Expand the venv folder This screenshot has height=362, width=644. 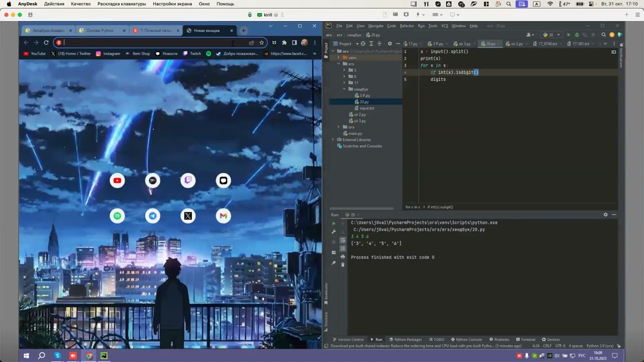[339, 58]
